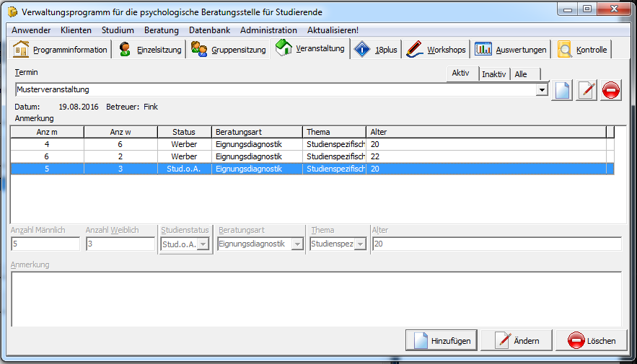Open the Datenbank menu

pyautogui.click(x=209, y=30)
